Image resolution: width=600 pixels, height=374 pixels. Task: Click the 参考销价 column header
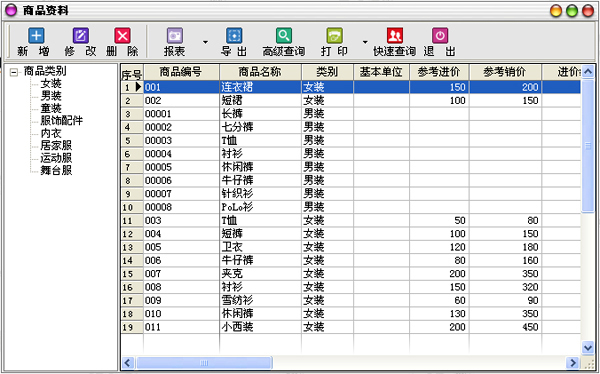point(505,72)
